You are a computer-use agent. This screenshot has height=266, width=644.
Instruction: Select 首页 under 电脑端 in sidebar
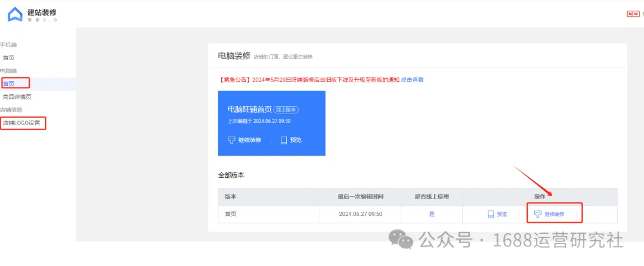click(8, 83)
